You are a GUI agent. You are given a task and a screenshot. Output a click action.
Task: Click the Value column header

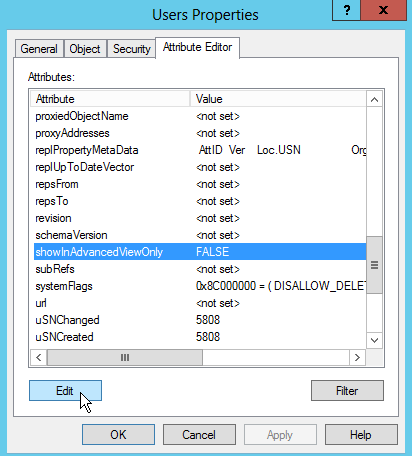coord(278,99)
